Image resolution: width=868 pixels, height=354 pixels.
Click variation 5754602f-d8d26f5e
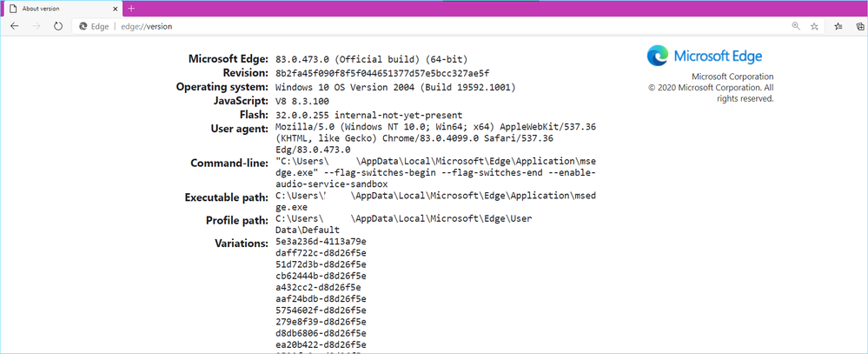tap(321, 311)
